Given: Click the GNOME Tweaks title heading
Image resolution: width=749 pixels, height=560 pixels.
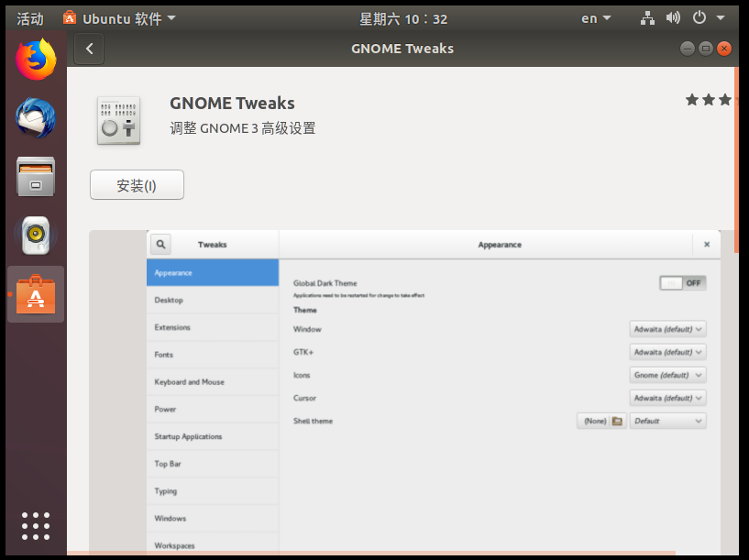Looking at the screenshot, I should pos(232,104).
